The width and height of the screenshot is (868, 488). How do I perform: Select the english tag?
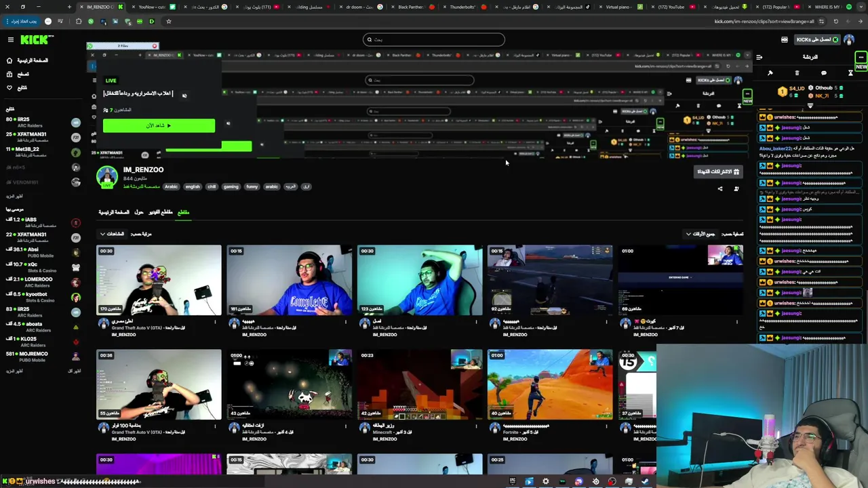pos(193,186)
